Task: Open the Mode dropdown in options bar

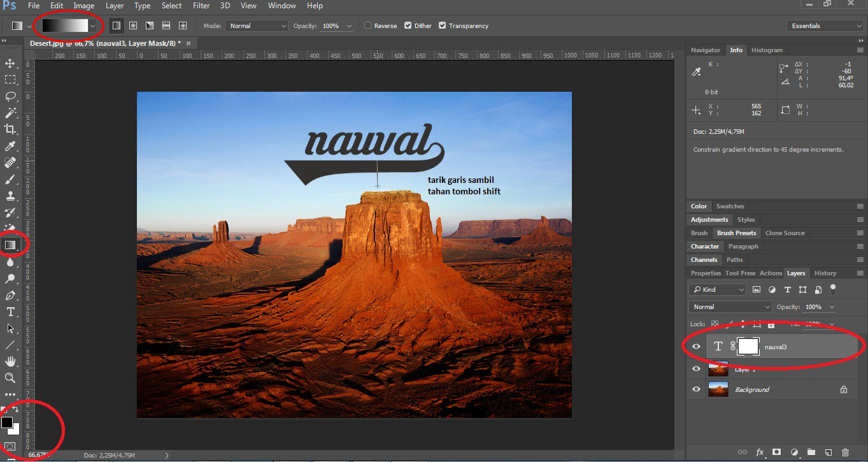Action: pos(257,25)
